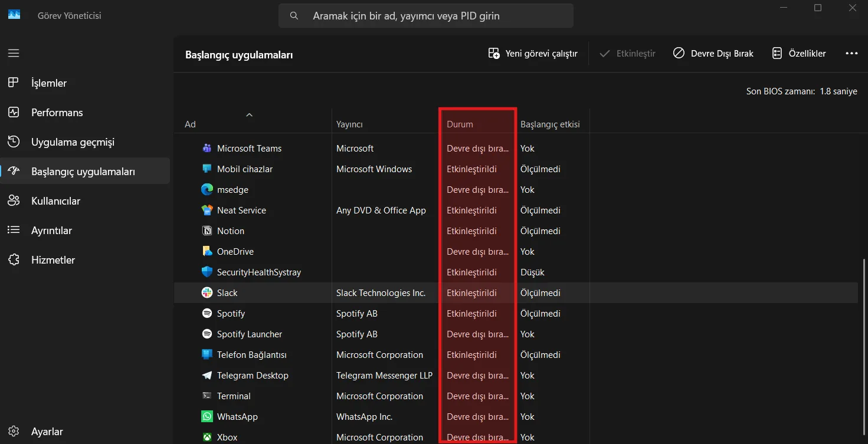Viewport: 868px width, 444px height.
Task: Switch to the Hizmetler tab
Action: coord(53,260)
